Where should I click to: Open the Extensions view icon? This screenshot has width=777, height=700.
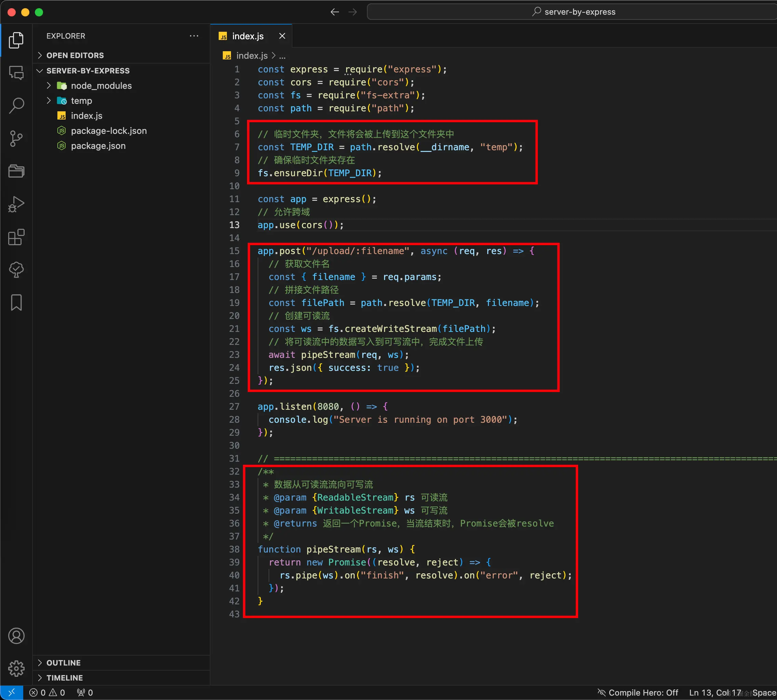(16, 237)
